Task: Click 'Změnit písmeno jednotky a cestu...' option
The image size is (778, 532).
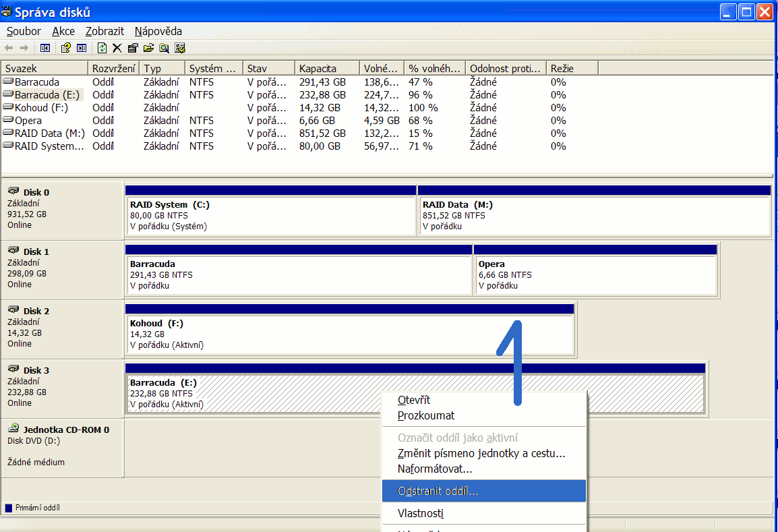Action: 481,454
